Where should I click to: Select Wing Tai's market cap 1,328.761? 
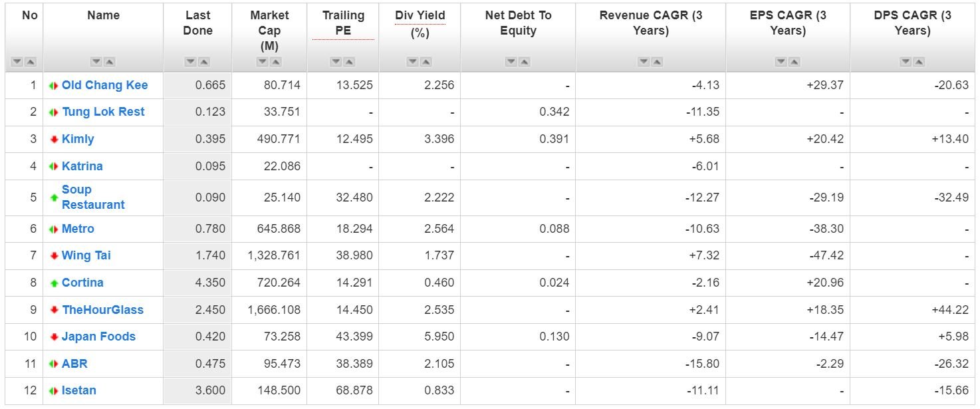point(273,255)
